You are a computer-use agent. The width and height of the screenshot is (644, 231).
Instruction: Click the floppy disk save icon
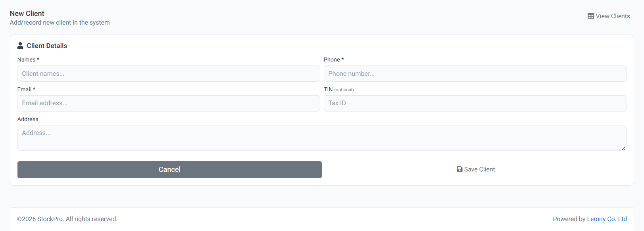pyautogui.click(x=459, y=169)
